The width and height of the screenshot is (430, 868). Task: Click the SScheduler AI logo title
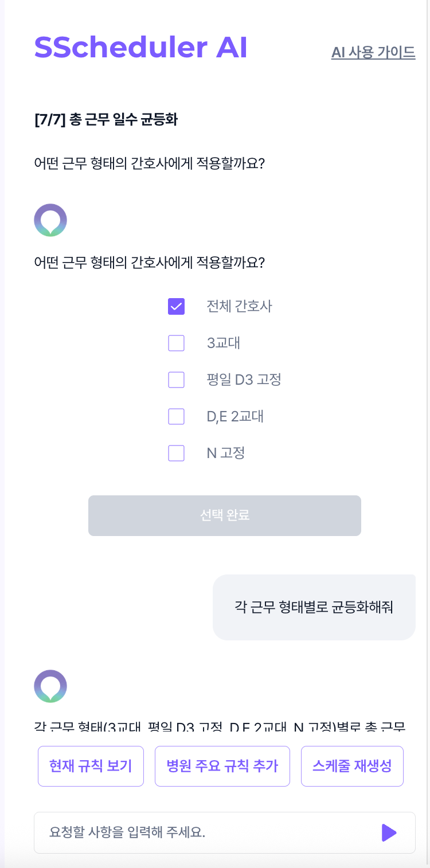(x=141, y=47)
